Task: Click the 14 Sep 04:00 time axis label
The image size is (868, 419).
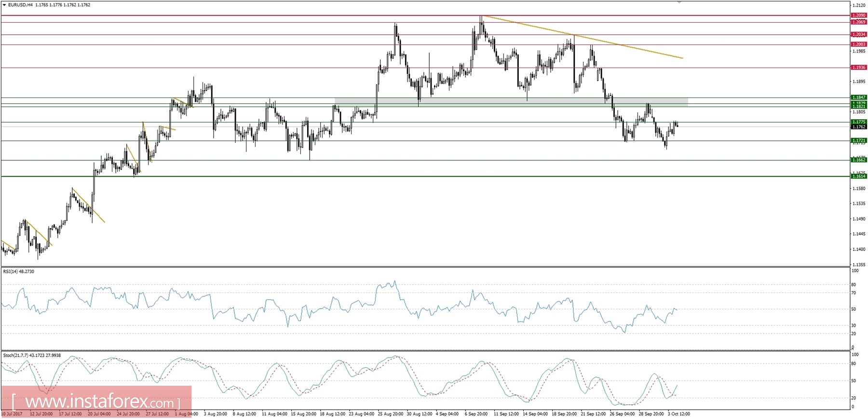Action: (535, 414)
